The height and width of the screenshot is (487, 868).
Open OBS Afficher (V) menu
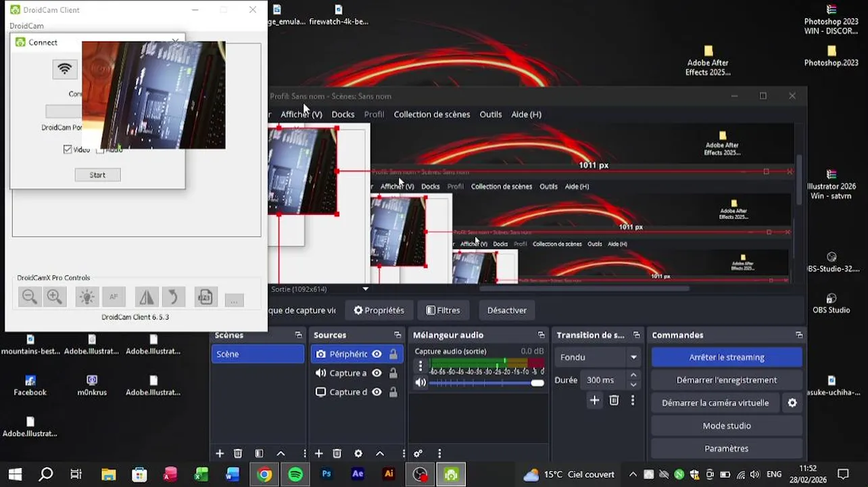click(x=302, y=114)
